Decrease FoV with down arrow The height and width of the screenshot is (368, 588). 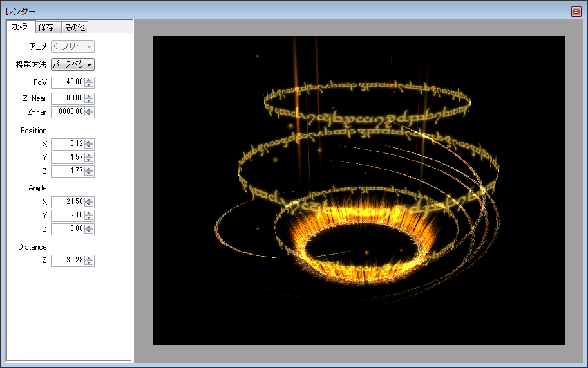pos(89,85)
